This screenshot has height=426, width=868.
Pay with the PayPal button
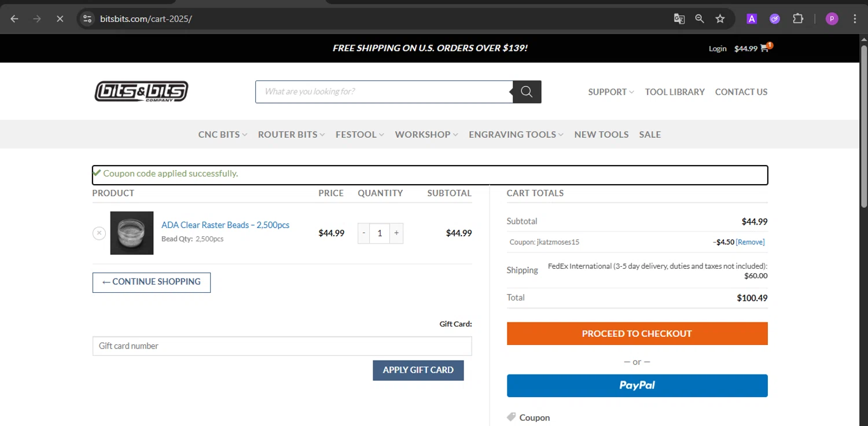click(x=637, y=385)
